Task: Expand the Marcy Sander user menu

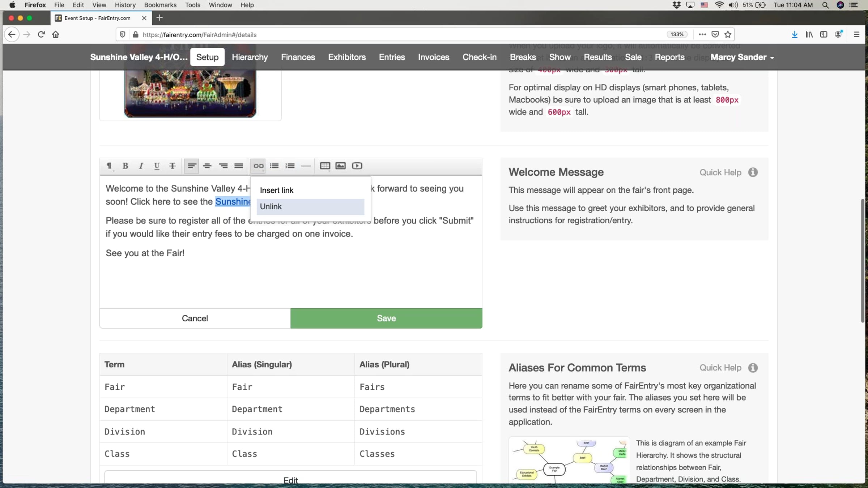Action: click(742, 57)
